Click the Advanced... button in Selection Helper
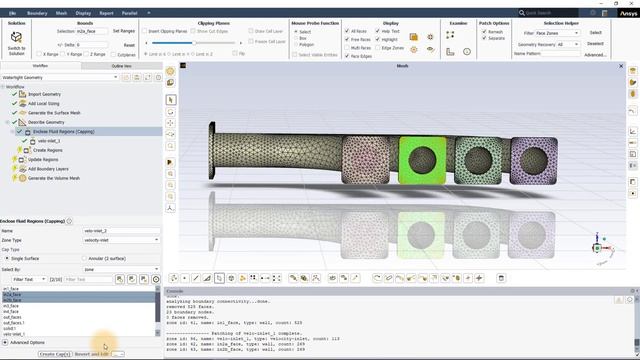This screenshot has height=360, width=640. [595, 55]
